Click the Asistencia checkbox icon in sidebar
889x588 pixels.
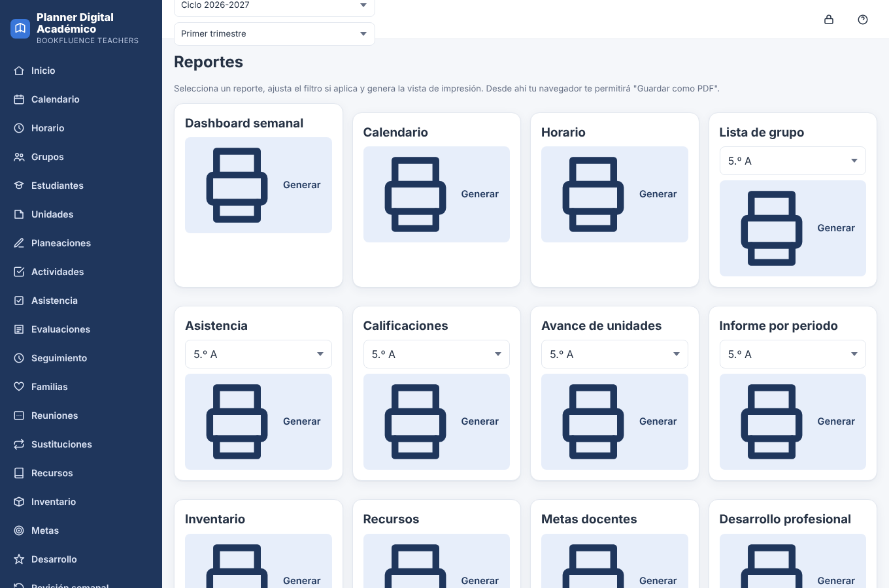point(19,301)
